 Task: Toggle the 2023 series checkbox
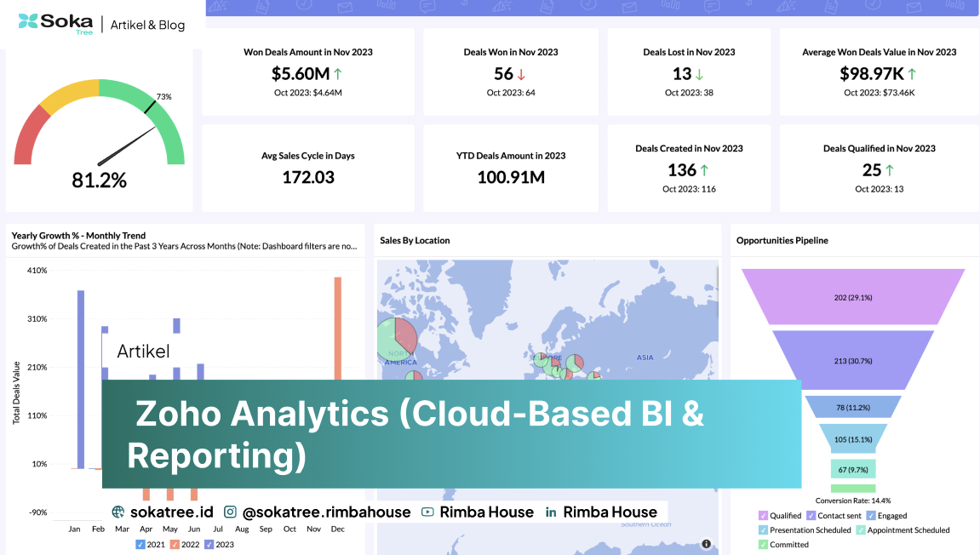pyautogui.click(x=209, y=545)
